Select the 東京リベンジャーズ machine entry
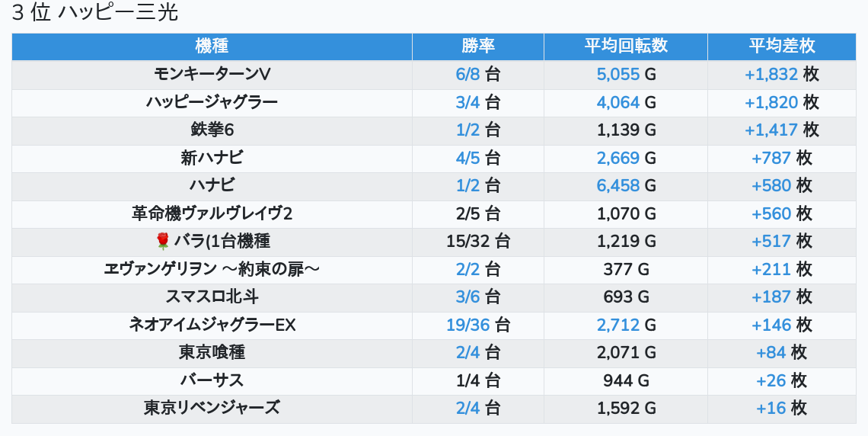Viewport: 868px width, 436px height. coord(212,408)
